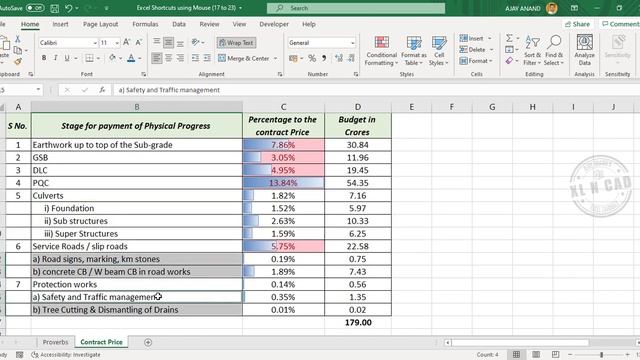The image size is (640, 360).
Task: Click Analyze Data button
Action: click(584, 50)
